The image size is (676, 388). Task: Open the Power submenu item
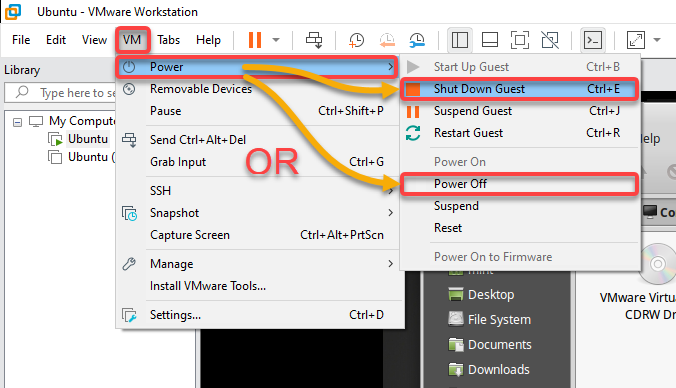[257, 67]
